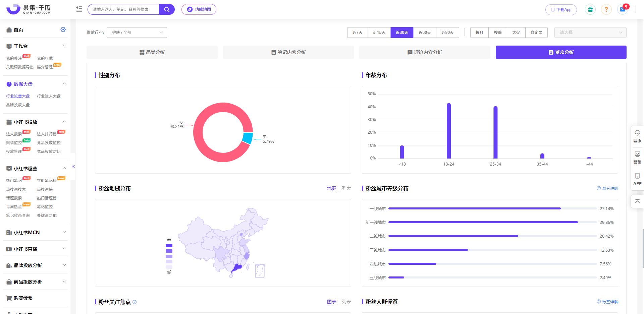
Task: Open 行业达人大盘 in sidebar
Action: pos(49,96)
